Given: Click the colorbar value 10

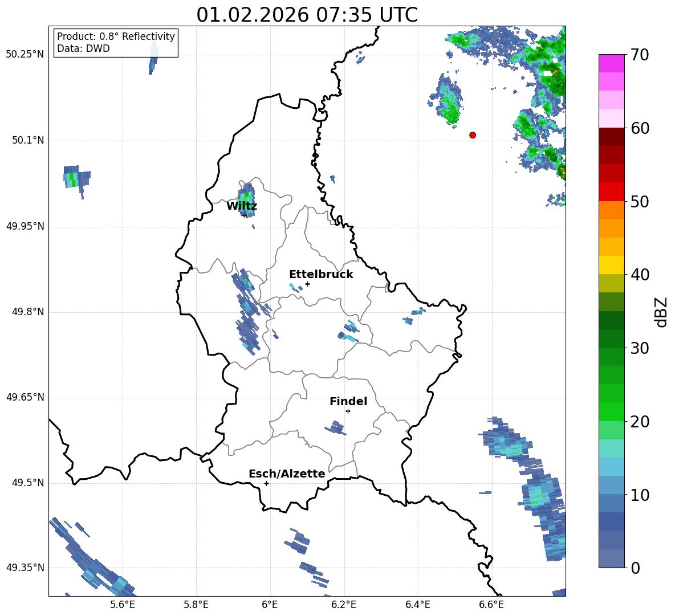Looking at the screenshot, I should click(640, 495).
